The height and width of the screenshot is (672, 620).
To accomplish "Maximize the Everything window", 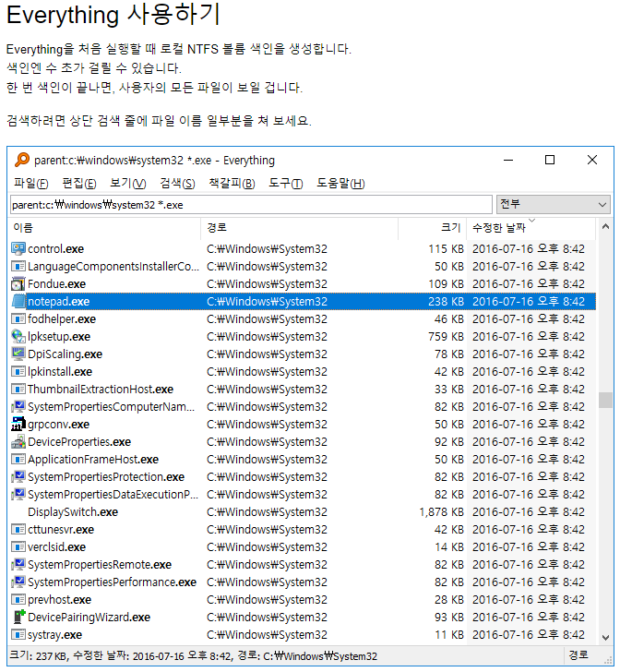I will tap(550, 160).
